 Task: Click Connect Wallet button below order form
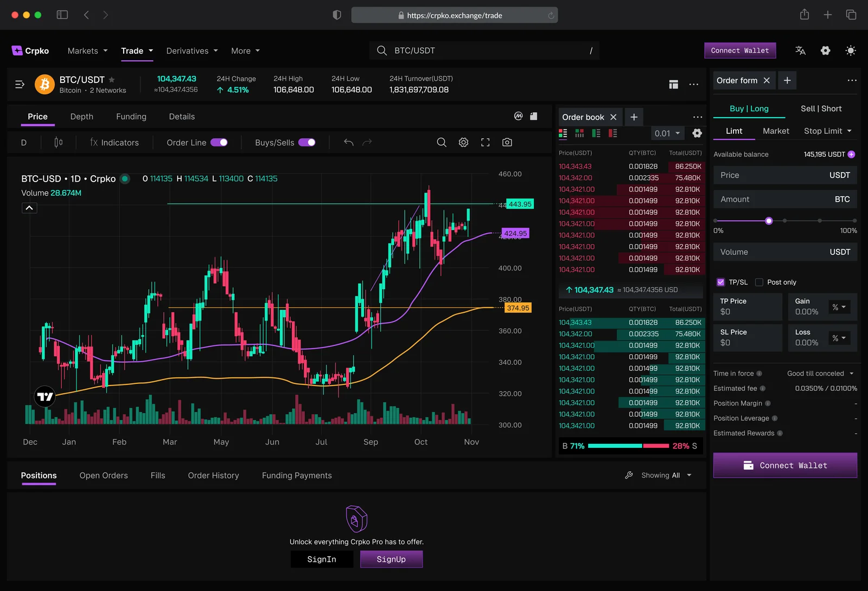(x=785, y=465)
